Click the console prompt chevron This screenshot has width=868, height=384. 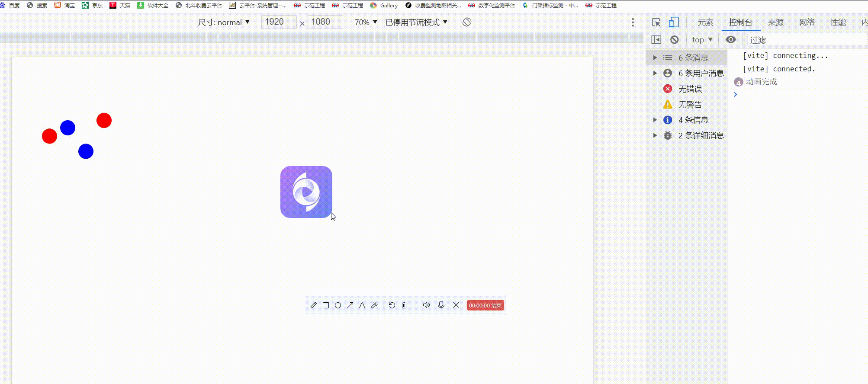click(x=735, y=94)
